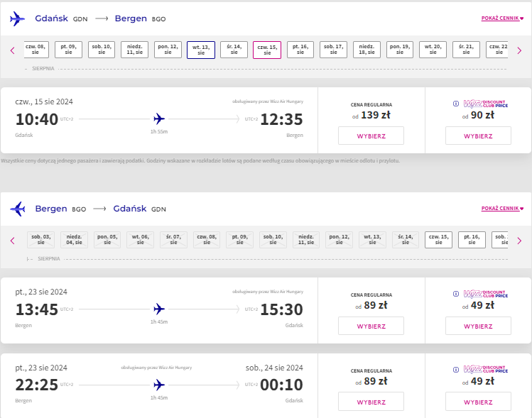Select outbound date pt. 09, sie
Image resolution: width=532 pixels, height=418 pixels.
tap(68, 50)
